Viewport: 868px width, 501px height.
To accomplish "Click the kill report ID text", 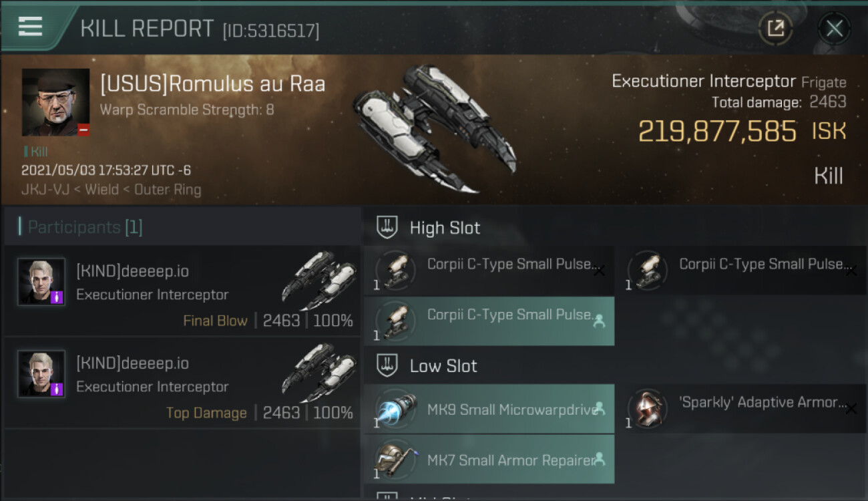I will pos(270,30).
